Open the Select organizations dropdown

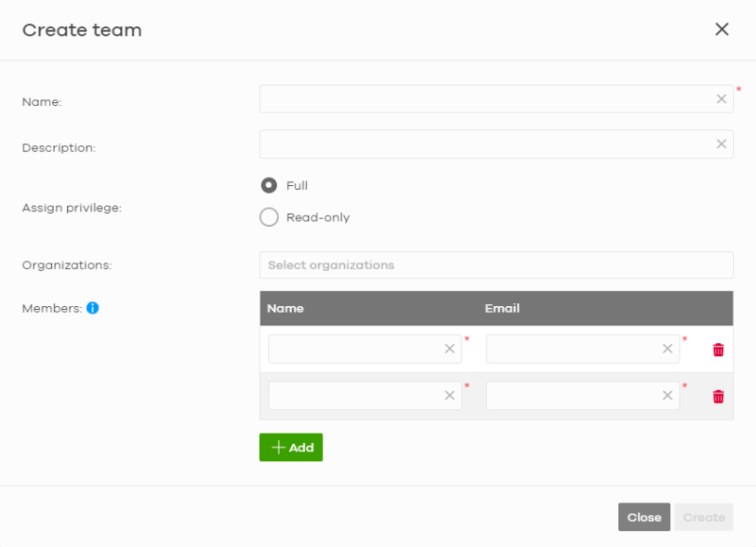(496, 265)
